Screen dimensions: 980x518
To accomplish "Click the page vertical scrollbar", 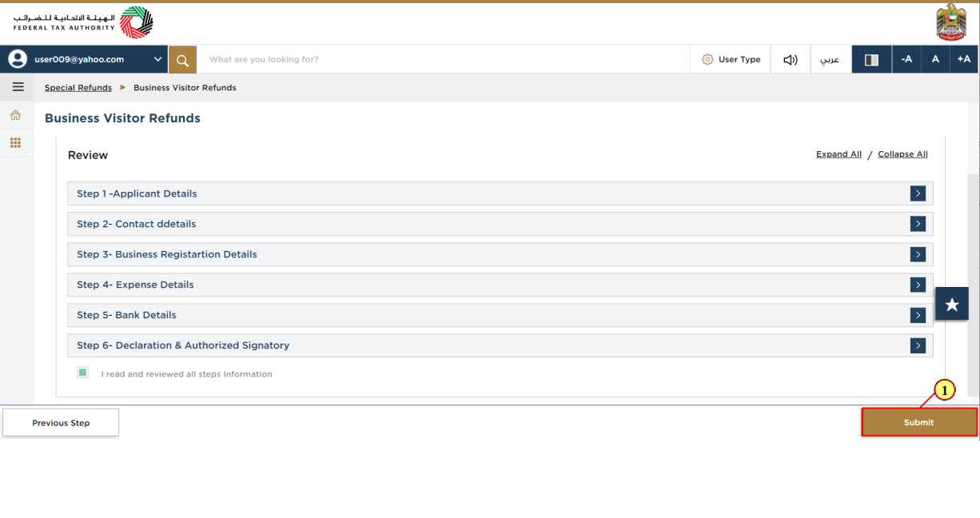I will (973, 285).
